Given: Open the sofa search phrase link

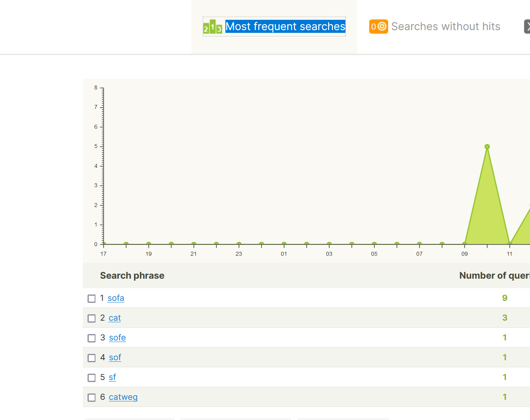Looking at the screenshot, I should point(116,298).
